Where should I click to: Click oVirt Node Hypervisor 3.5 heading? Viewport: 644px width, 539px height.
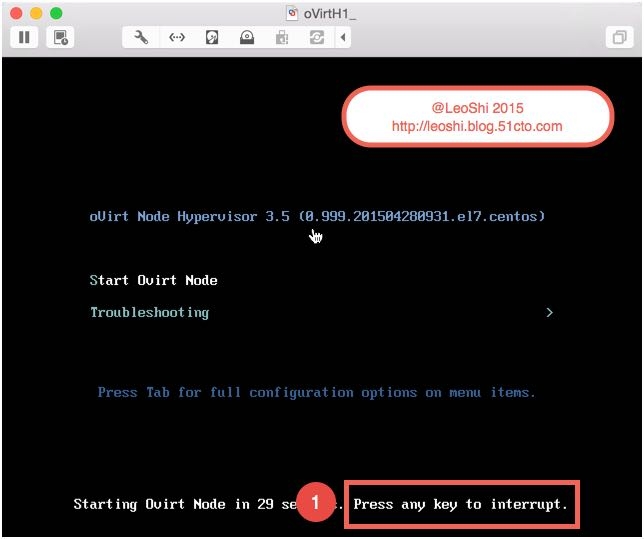(317, 216)
